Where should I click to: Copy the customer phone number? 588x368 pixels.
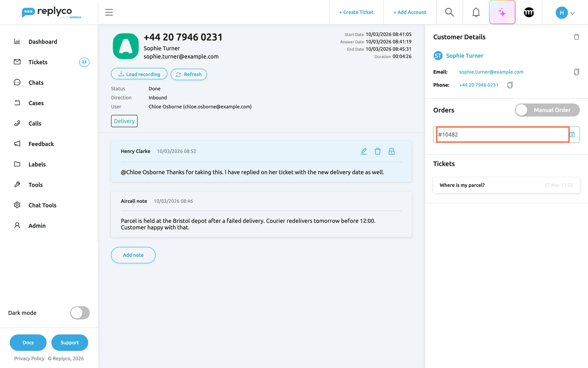(510, 85)
